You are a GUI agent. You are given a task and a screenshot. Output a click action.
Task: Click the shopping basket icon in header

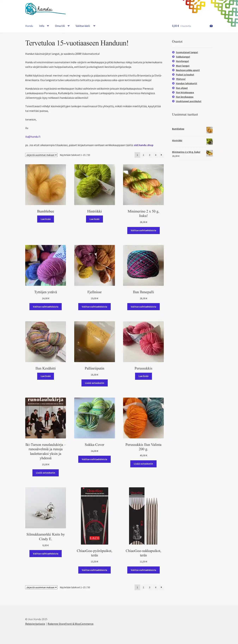pyautogui.click(x=211, y=26)
